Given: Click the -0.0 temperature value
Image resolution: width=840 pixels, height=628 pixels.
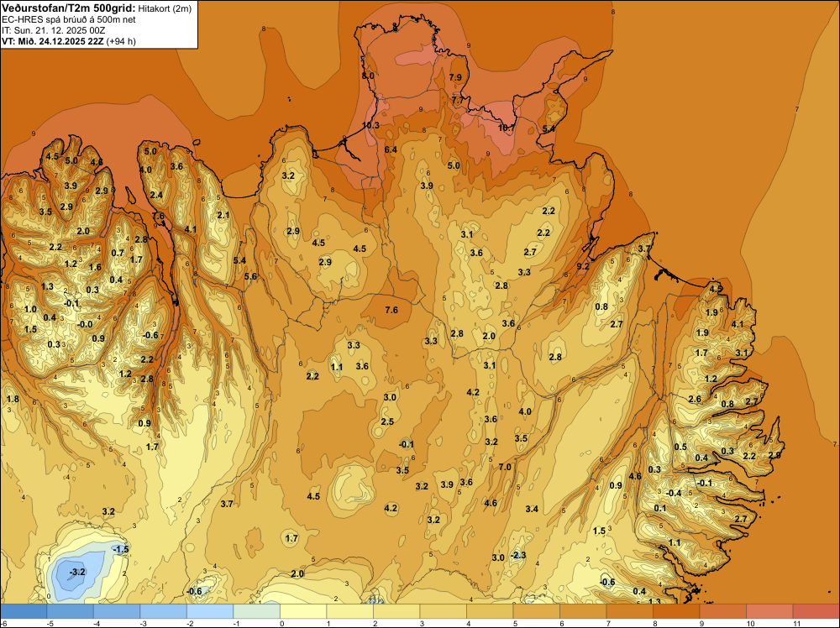Looking at the screenshot, I should tap(85, 324).
